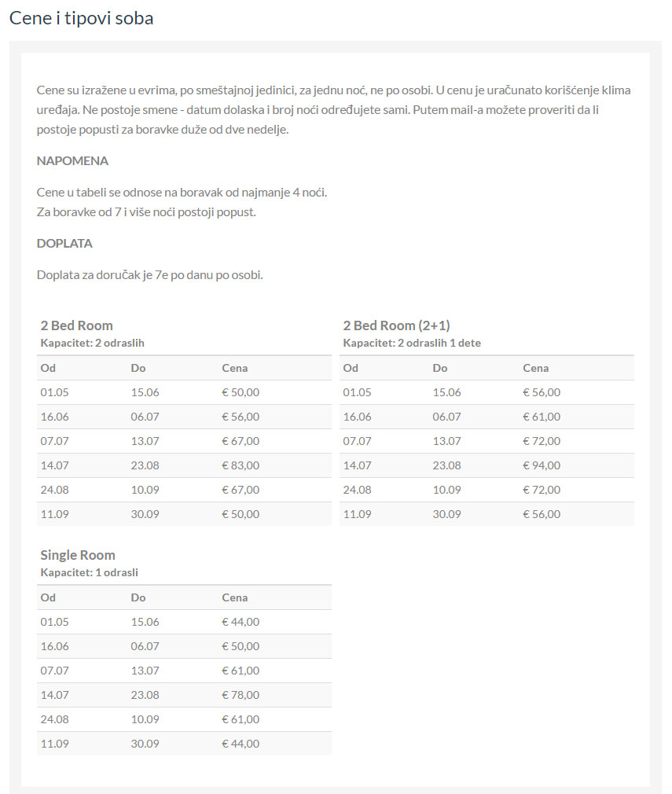
Task: Click the 'Cene i tipovi soba' heading
Action: (81, 18)
